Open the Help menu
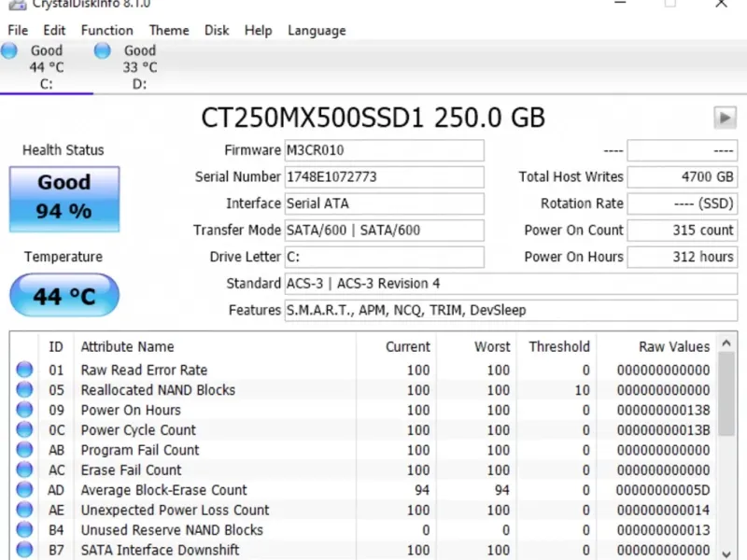The width and height of the screenshot is (747, 560). click(259, 31)
